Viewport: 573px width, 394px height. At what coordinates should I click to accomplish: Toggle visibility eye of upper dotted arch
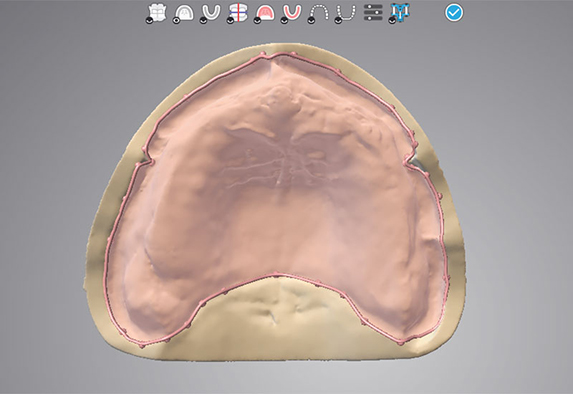coord(310,21)
